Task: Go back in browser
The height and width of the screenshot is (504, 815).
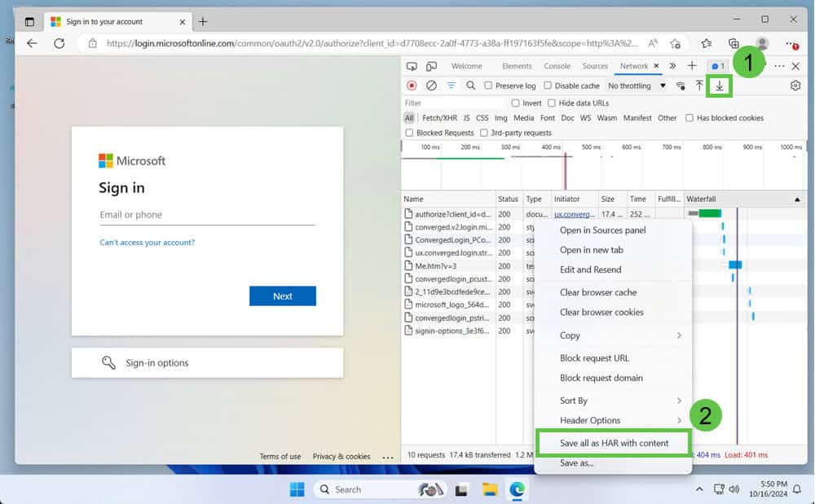Action: pyautogui.click(x=33, y=44)
